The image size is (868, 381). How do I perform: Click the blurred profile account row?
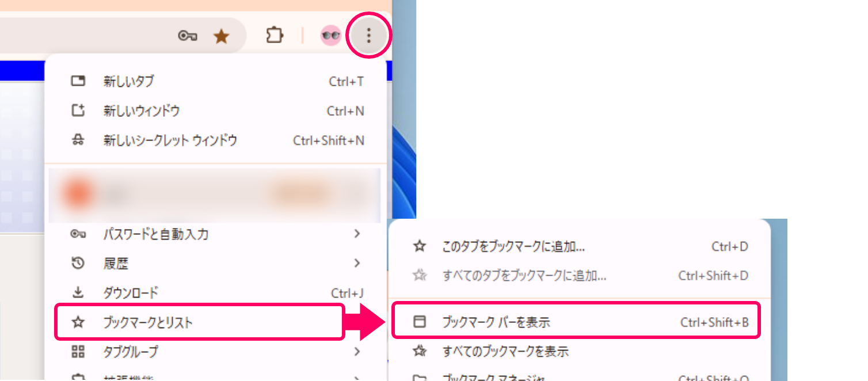[x=215, y=195]
